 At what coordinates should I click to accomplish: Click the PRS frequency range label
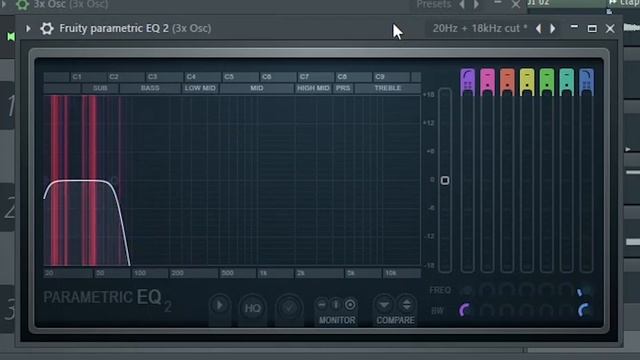pos(343,88)
